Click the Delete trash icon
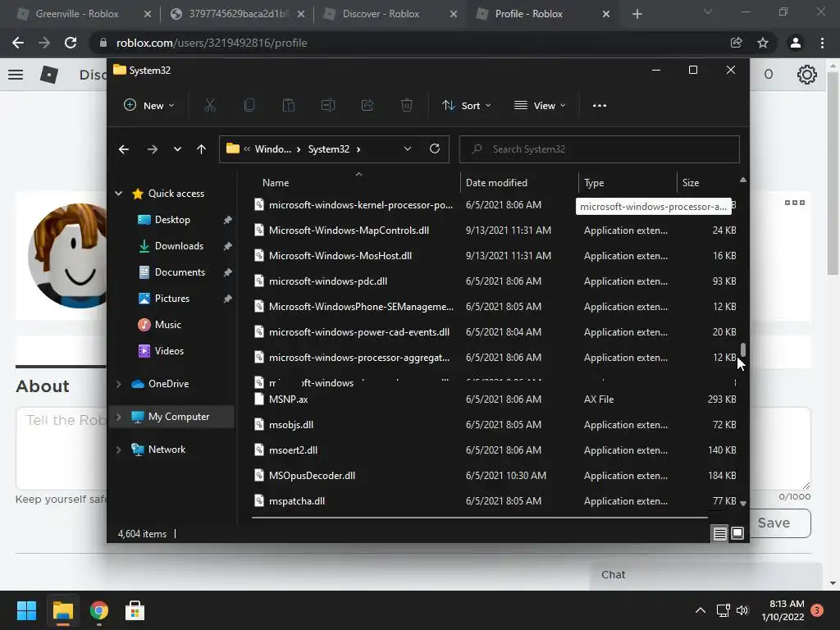Screen dimensions: 840x630 (407, 106)
